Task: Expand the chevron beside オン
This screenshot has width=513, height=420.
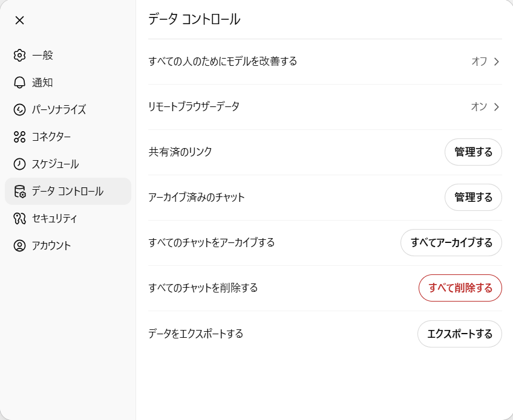Action: pyautogui.click(x=496, y=107)
